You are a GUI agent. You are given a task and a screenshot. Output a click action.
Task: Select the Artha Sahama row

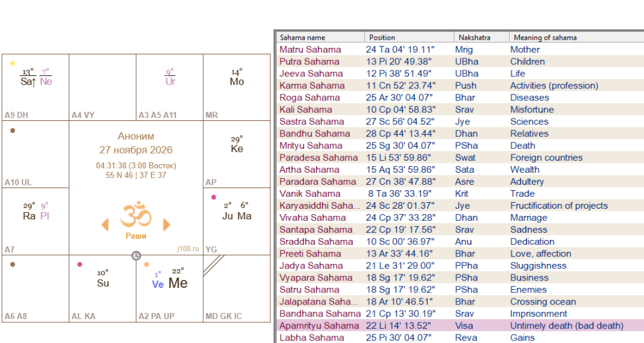(460, 170)
